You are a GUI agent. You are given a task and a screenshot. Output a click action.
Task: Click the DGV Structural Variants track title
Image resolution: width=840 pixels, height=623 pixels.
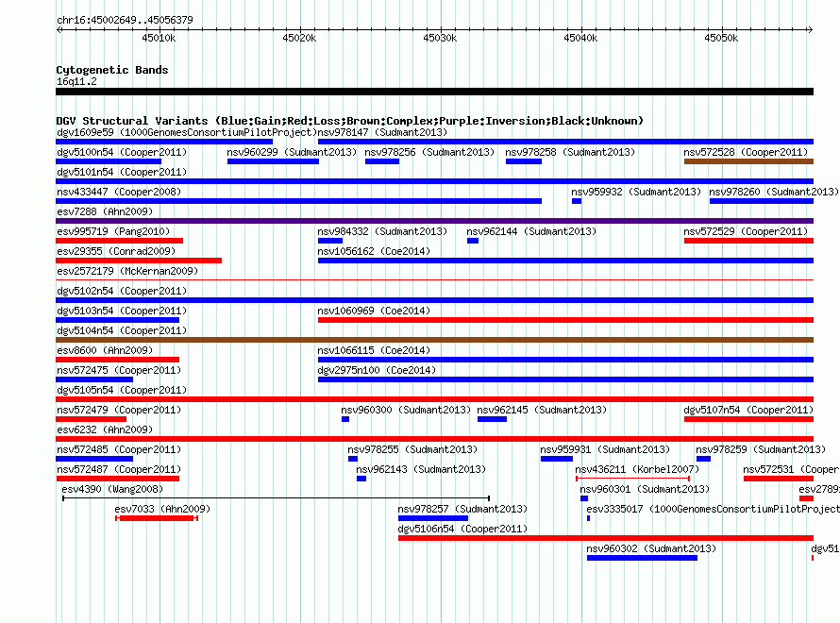click(350, 121)
